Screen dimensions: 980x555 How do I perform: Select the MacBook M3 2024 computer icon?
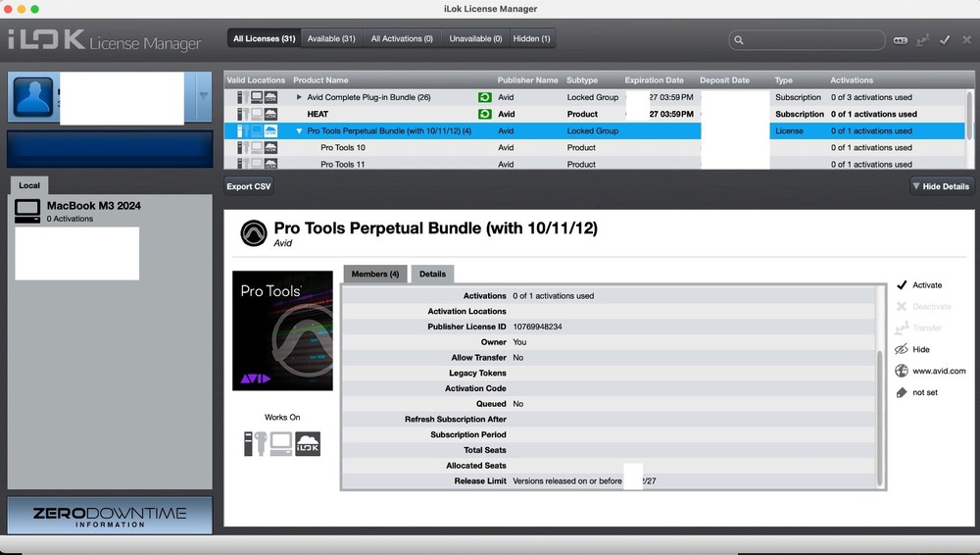click(x=28, y=211)
